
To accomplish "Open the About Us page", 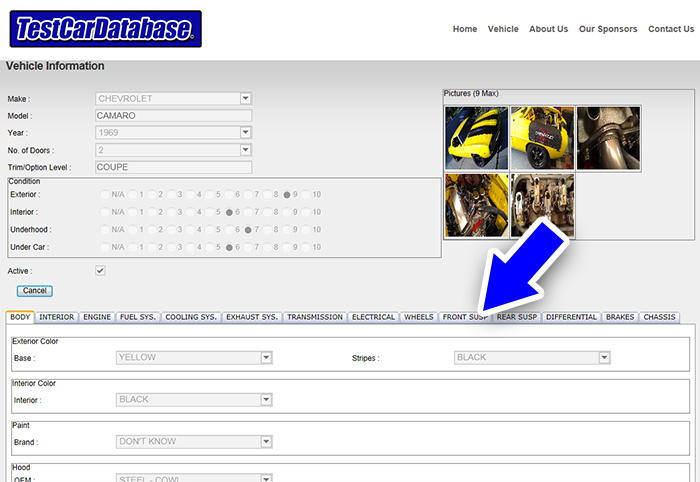I will coord(549,29).
